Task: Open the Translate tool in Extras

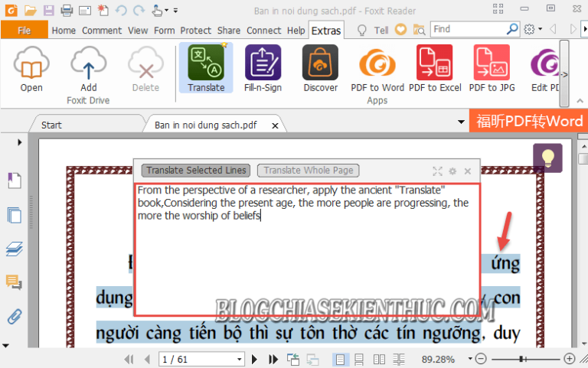Action: point(206,68)
